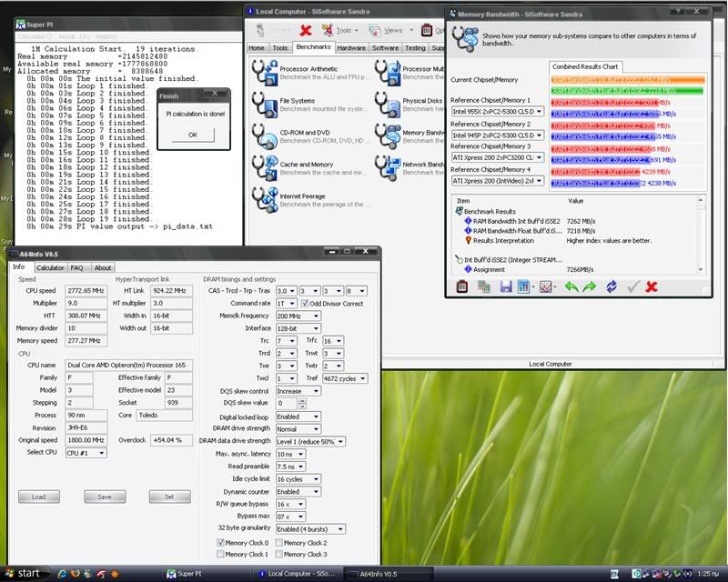Switch to the Hardware tab in Sandra

click(x=351, y=48)
